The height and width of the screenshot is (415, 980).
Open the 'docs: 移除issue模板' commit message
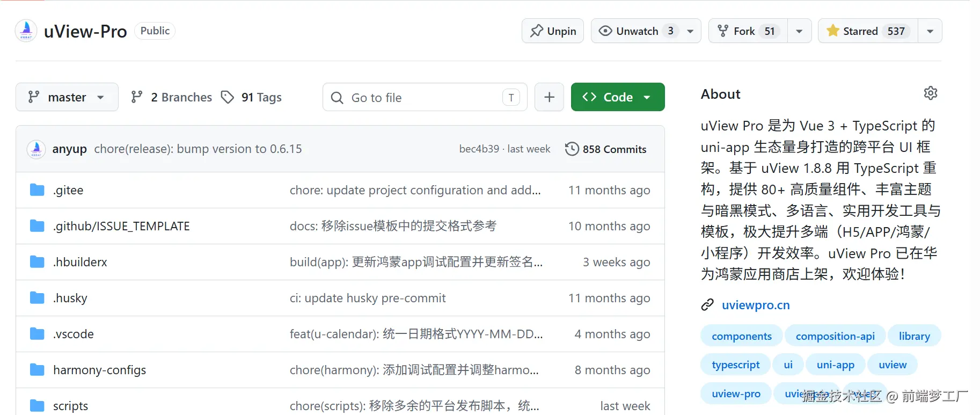point(393,226)
